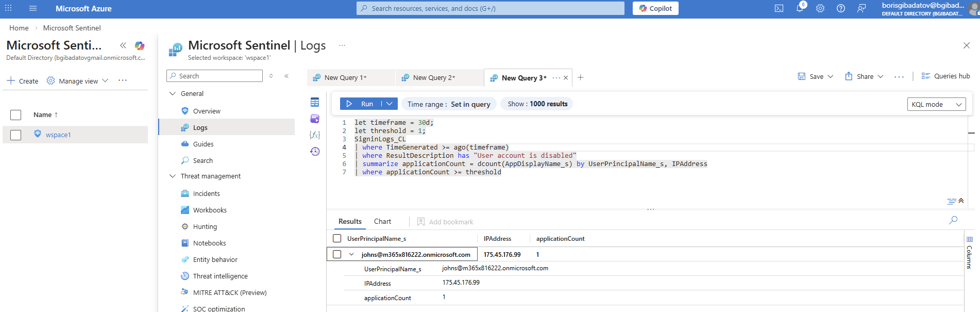Open Azure Cloud Shell icon
The image size is (980, 312).
pos(779,8)
